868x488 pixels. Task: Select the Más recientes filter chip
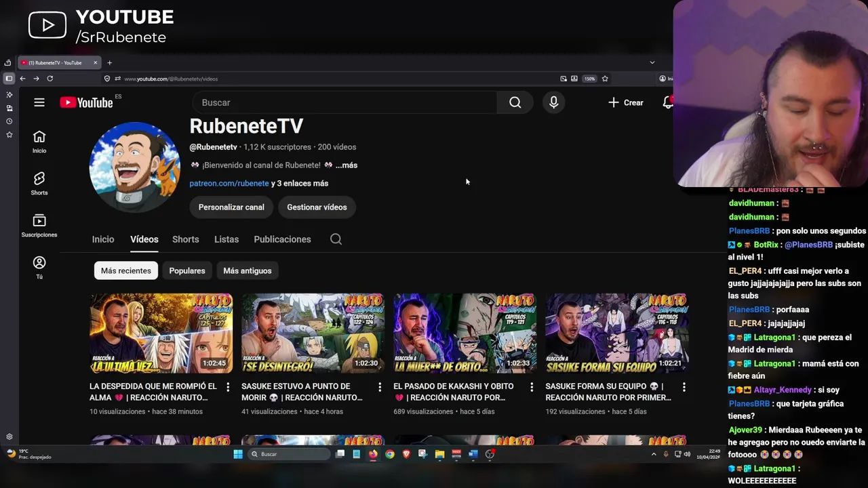[126, 270]
